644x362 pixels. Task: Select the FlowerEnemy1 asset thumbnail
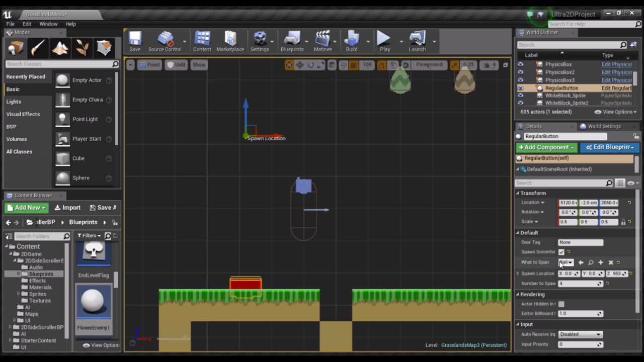(x=93, y=301)
